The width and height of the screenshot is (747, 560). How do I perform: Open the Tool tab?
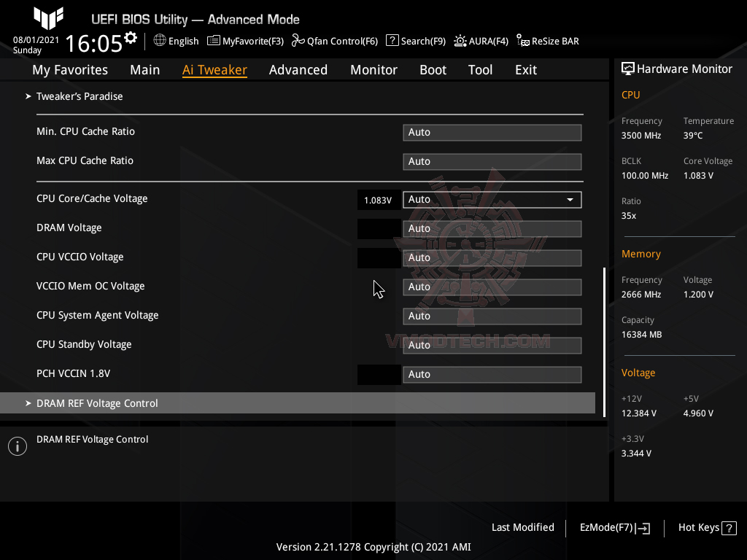click(480, 69)
